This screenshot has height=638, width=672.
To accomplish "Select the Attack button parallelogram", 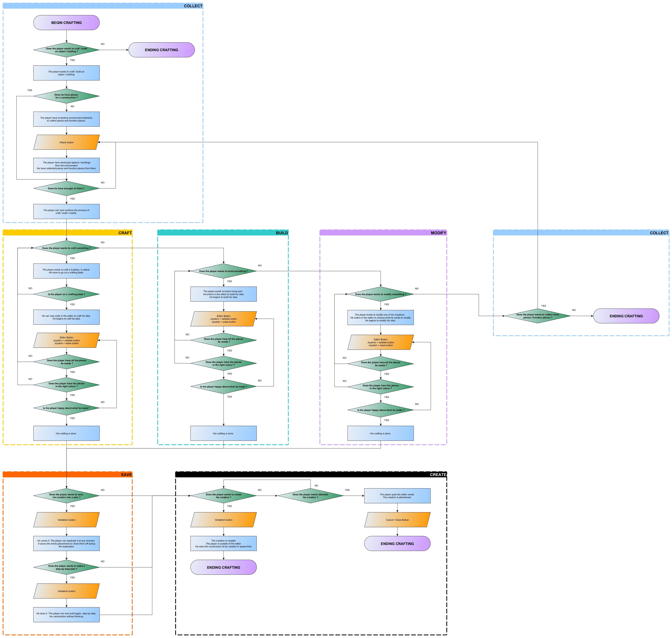I will (66, 143).
